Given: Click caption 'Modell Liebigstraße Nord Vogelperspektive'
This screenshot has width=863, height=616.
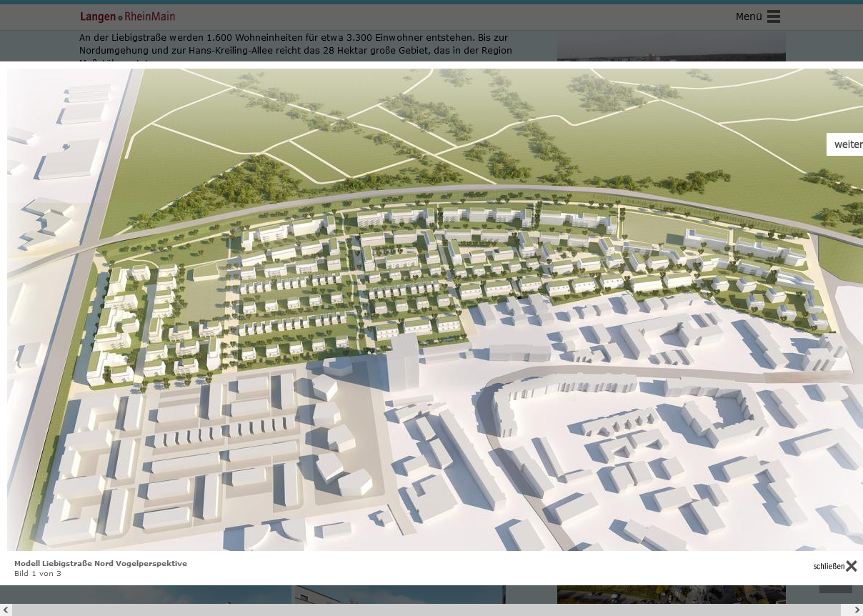Looking at the screenshot, I should point(101,563).
